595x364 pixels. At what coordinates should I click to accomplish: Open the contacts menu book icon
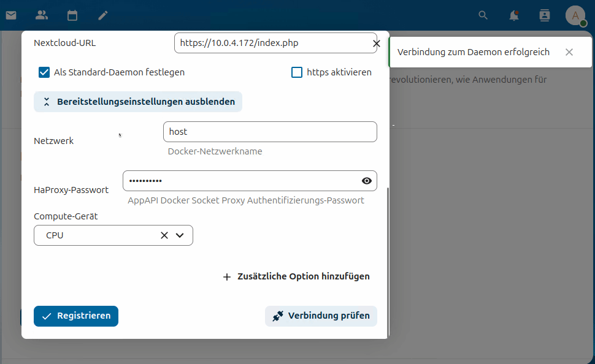click(545, 15)
